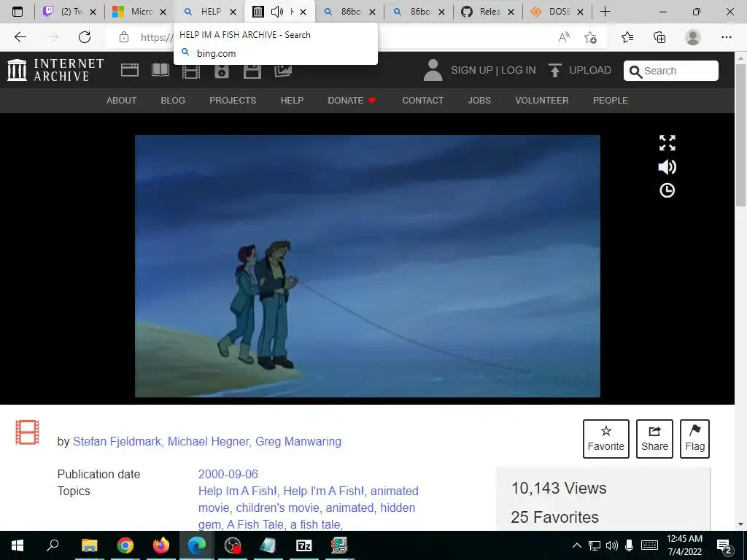Open the VOLUNTEER menu item
This screenshot has height=560, width=747.
[x=542, y=101]
